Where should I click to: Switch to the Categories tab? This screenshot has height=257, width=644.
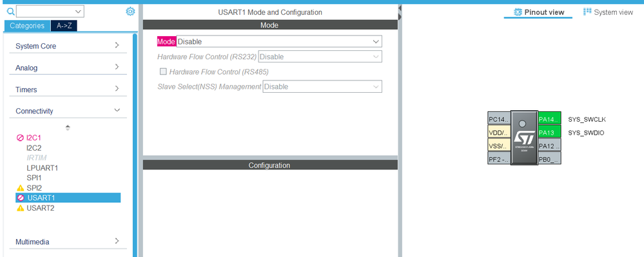click(27, 26)
